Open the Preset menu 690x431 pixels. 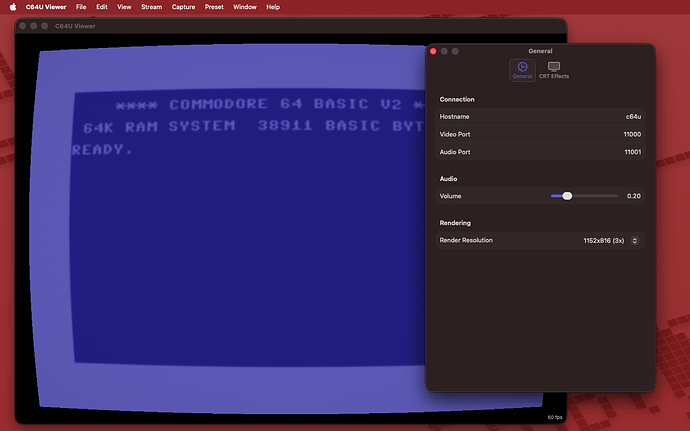(214, 7)
